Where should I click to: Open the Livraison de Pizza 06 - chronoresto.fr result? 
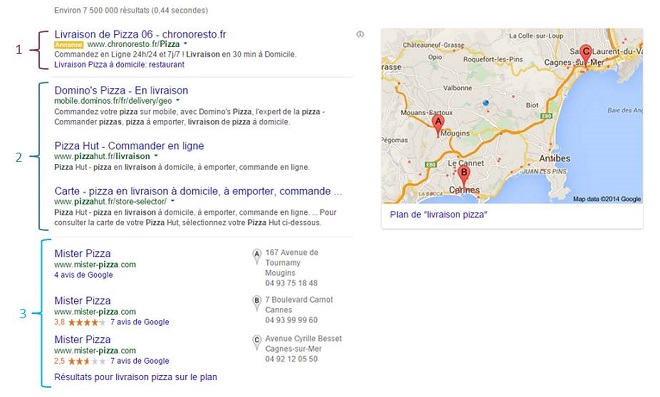[140, 34]
